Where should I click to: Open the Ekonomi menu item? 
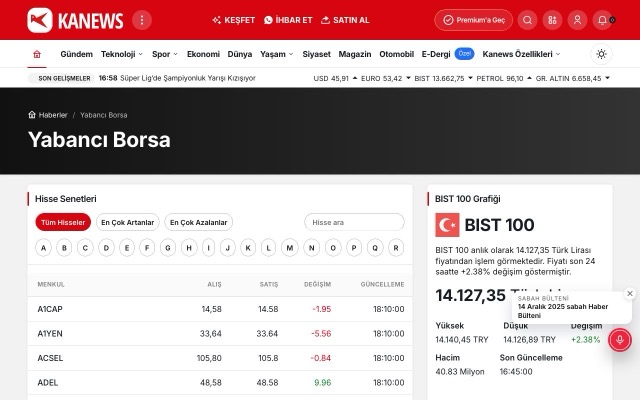coord(203,54)
